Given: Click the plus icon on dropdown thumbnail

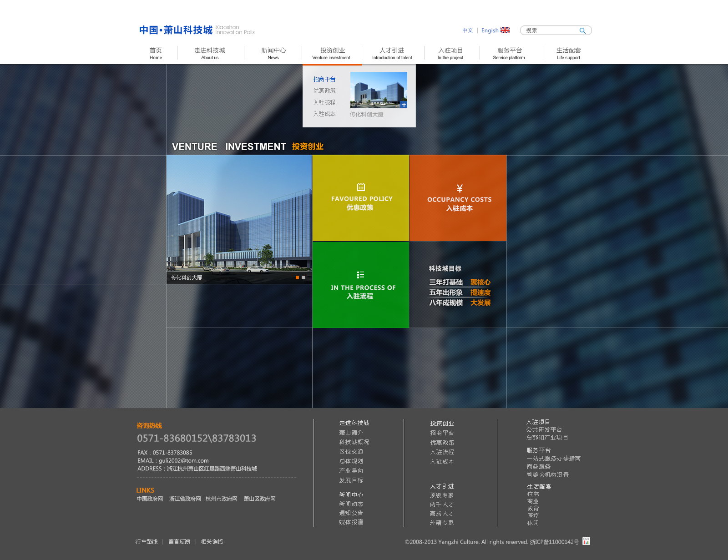Looking at the screenshot, I should coord(404,105).
